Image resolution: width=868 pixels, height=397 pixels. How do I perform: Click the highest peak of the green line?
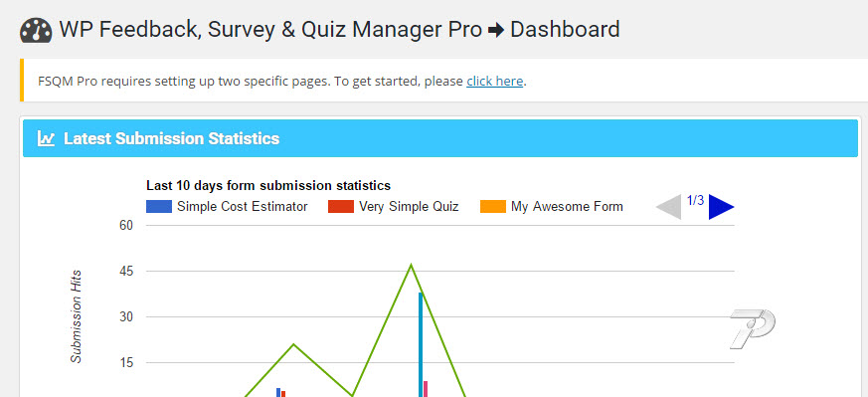pos(411,265)
